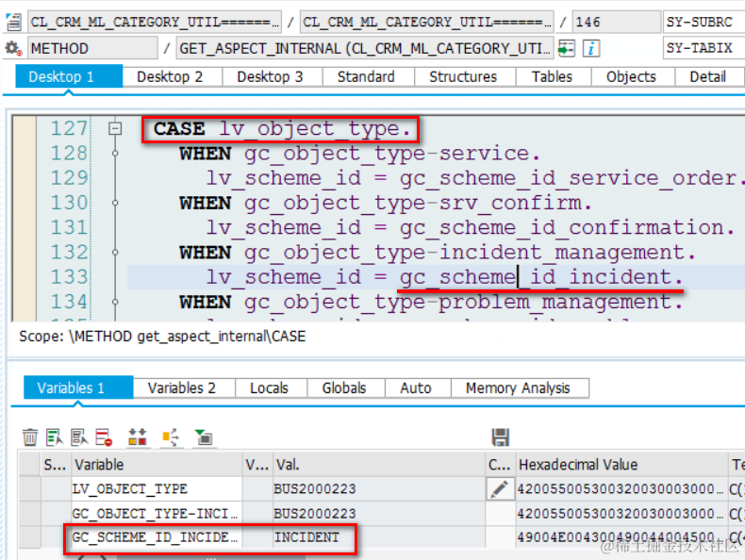
Task: Switch to the Standard tab
Action: tap(366, 76)
